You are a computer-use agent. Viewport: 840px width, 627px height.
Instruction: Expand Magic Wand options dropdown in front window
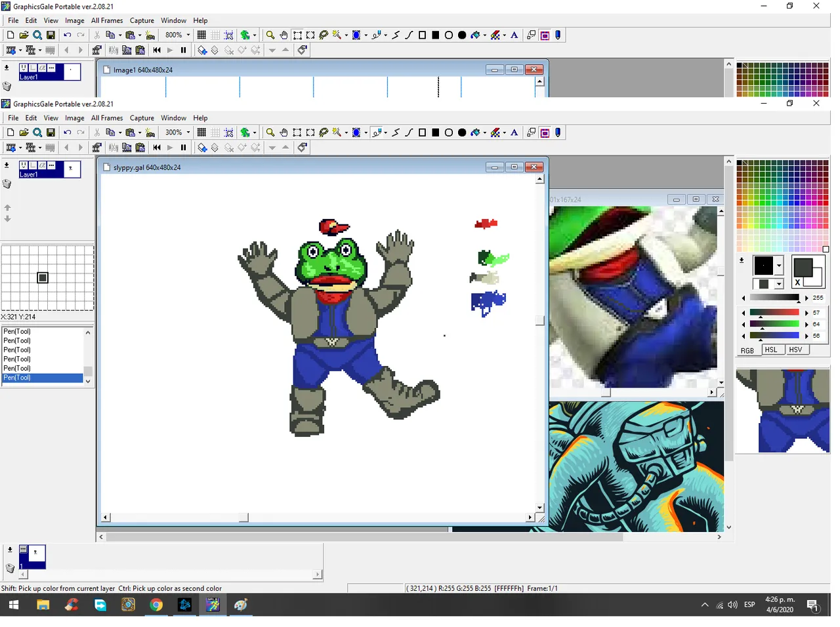(346, 132)
